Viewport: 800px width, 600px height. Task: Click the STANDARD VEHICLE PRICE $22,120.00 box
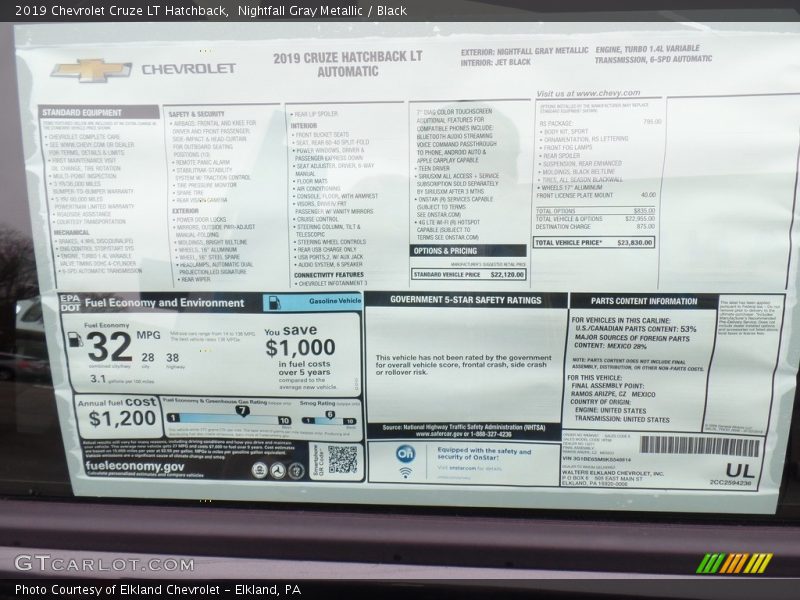[x=469, y=274]
